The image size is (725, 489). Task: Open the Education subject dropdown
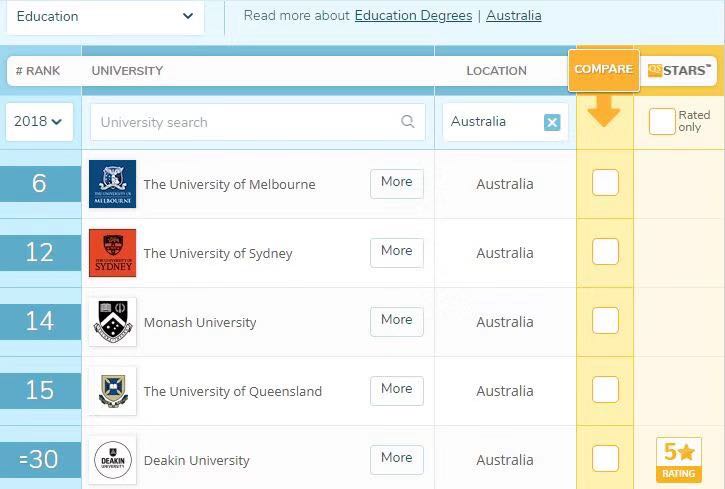click(x=104, y=16)
